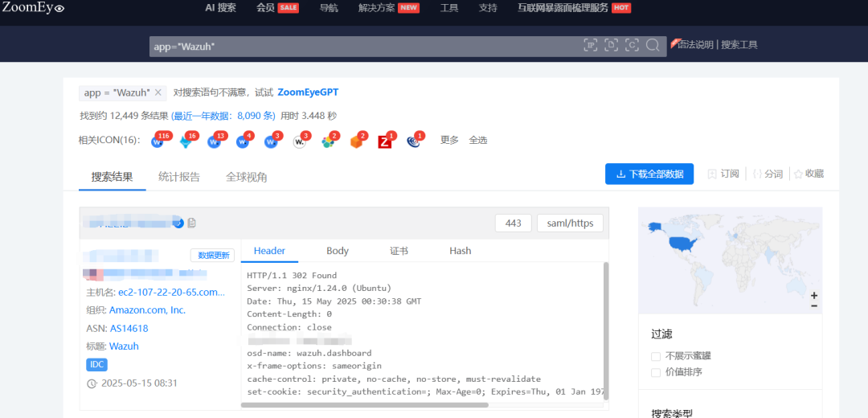The width and height of the screenshot is (868, 418).
Task: Click the 收藏 star favorite icon
Action: 798,174
